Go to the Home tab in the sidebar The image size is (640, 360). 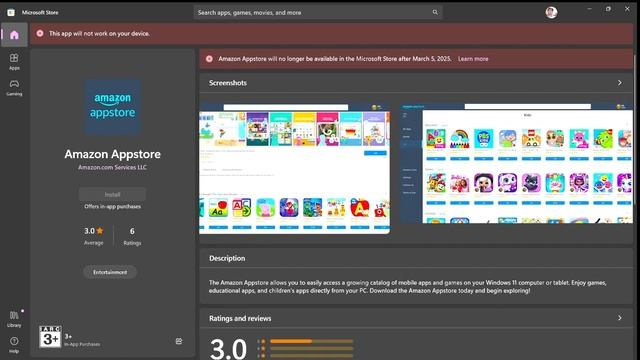pyautogui.click(x=14, y=35)
